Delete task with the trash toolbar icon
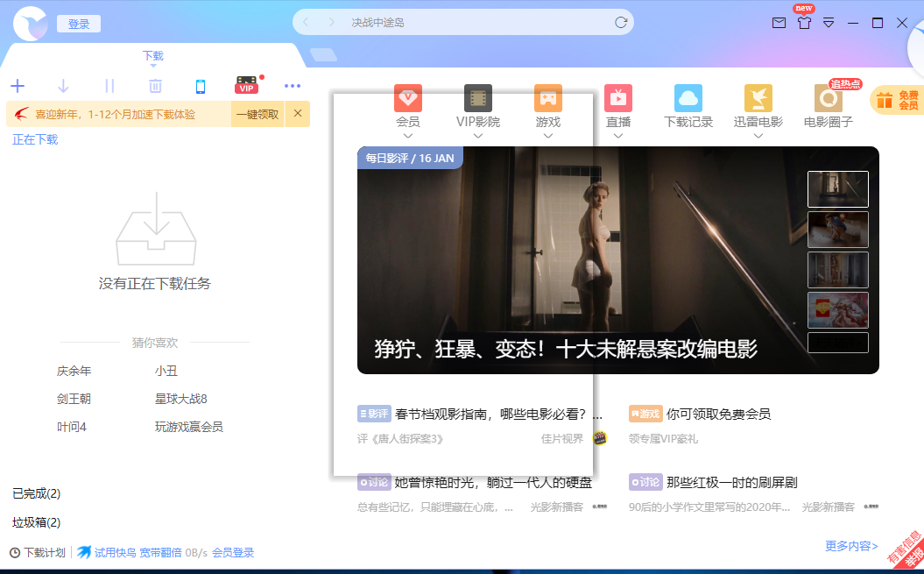Viewport: 924px width, 574px height. coord(155,86)
